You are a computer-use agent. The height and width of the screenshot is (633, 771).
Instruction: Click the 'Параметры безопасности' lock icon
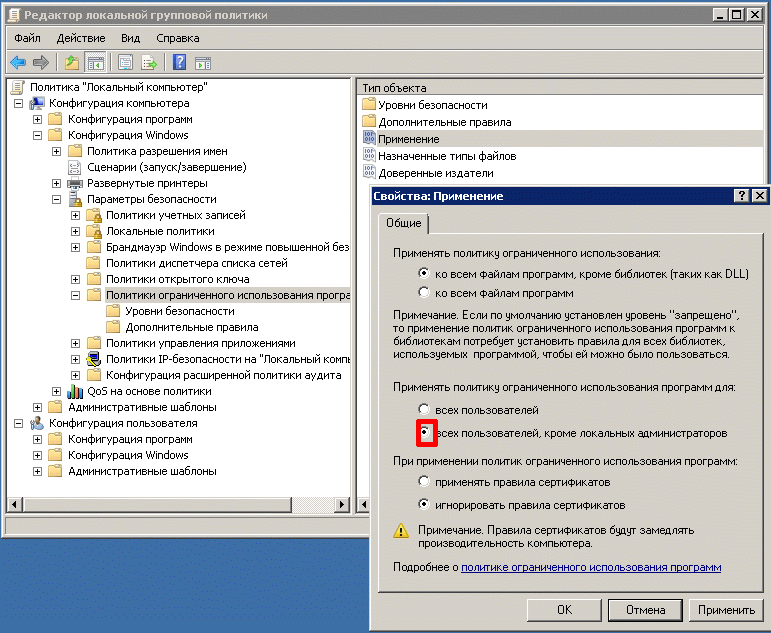pyautogui.click(x=75, y=199)
